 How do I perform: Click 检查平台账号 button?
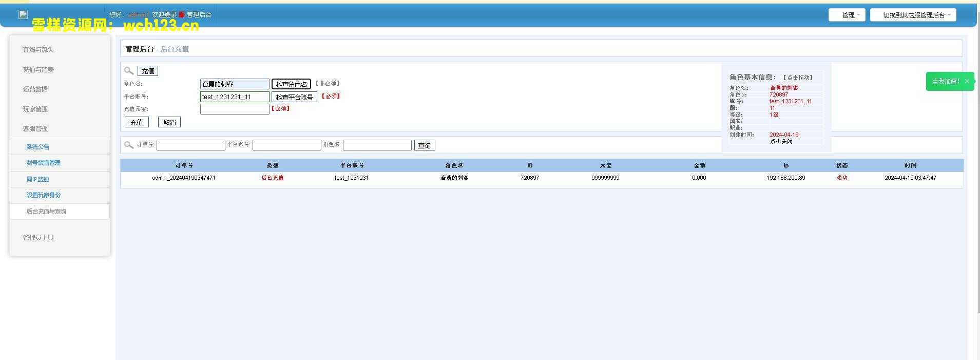click(294, 97)
